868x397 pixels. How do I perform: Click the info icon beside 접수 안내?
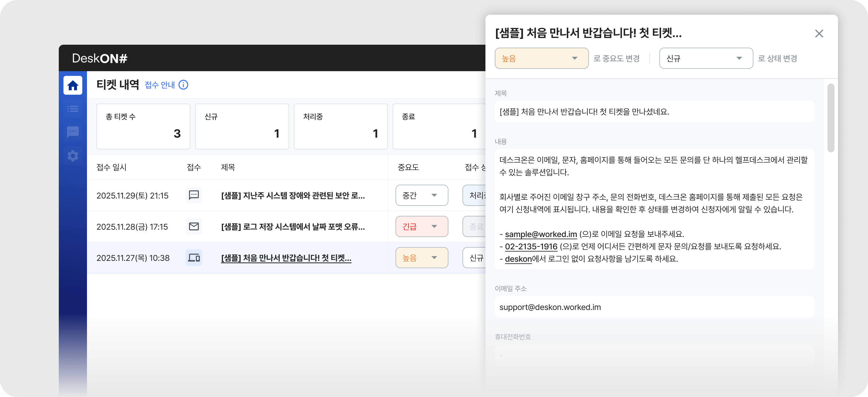tap(183, 85)
